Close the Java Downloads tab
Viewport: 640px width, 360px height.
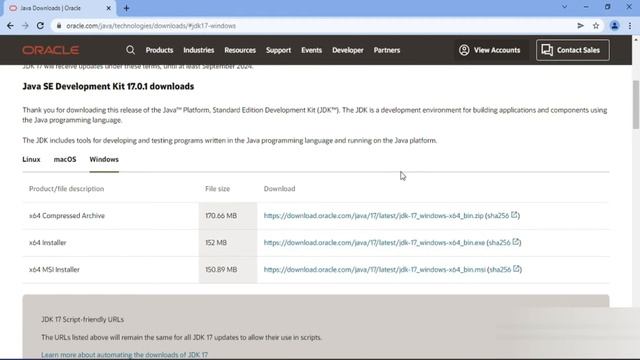109,8
